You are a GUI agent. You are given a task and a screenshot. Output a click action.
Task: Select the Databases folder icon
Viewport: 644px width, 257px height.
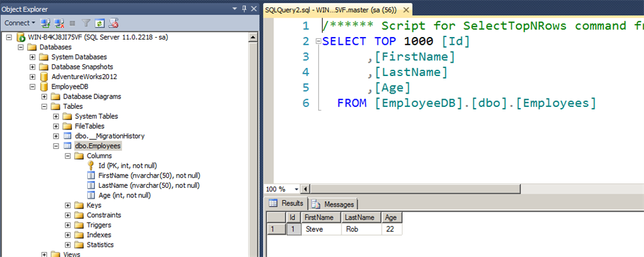point(31,47)
